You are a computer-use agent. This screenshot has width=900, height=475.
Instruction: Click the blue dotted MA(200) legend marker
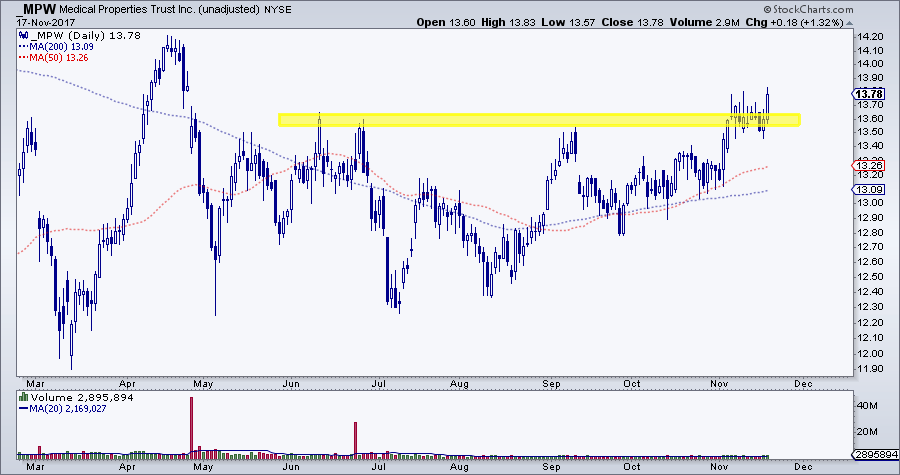click(x=23, y=45)
